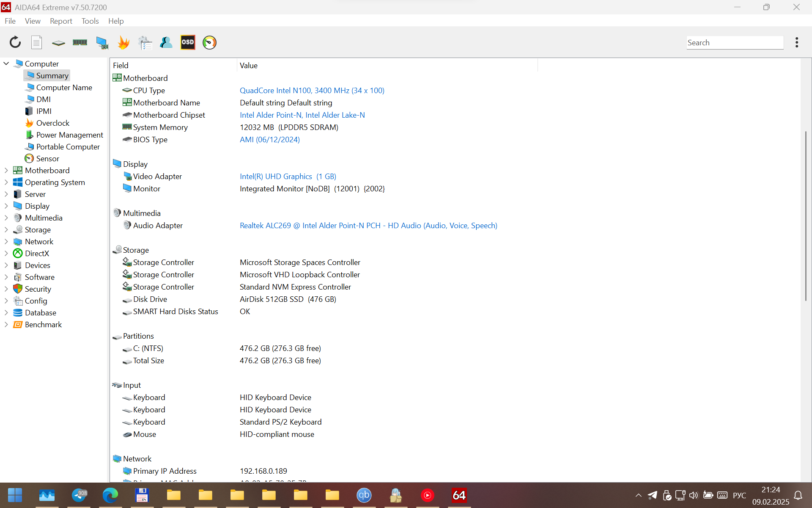Image resolution: width=812 pixels, height=508 pixels.
Task: Open the File menu
Action: coord(10,21)
